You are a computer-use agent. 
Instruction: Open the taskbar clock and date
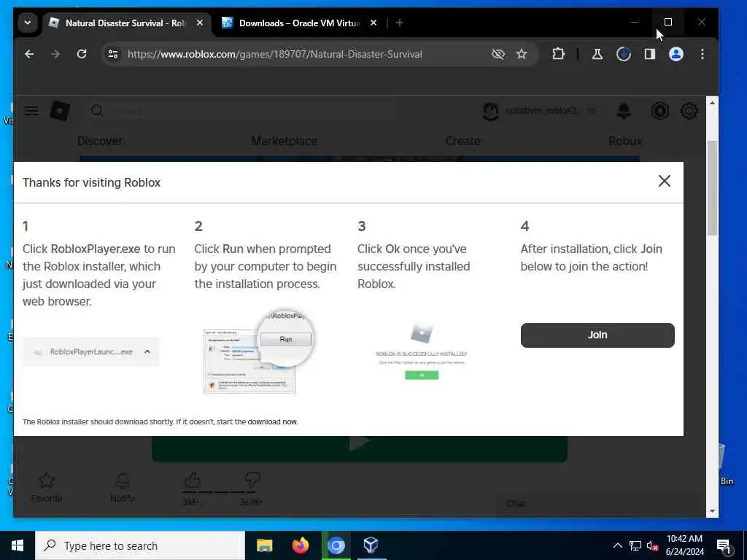pyautogui.click(x=685, y=545)
